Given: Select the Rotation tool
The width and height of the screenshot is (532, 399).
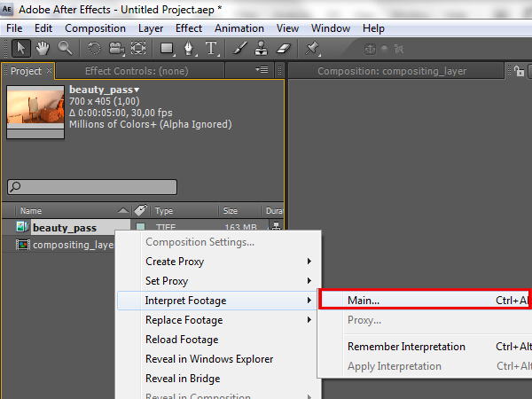Looking at the screenshot, I should coord(94,48).
